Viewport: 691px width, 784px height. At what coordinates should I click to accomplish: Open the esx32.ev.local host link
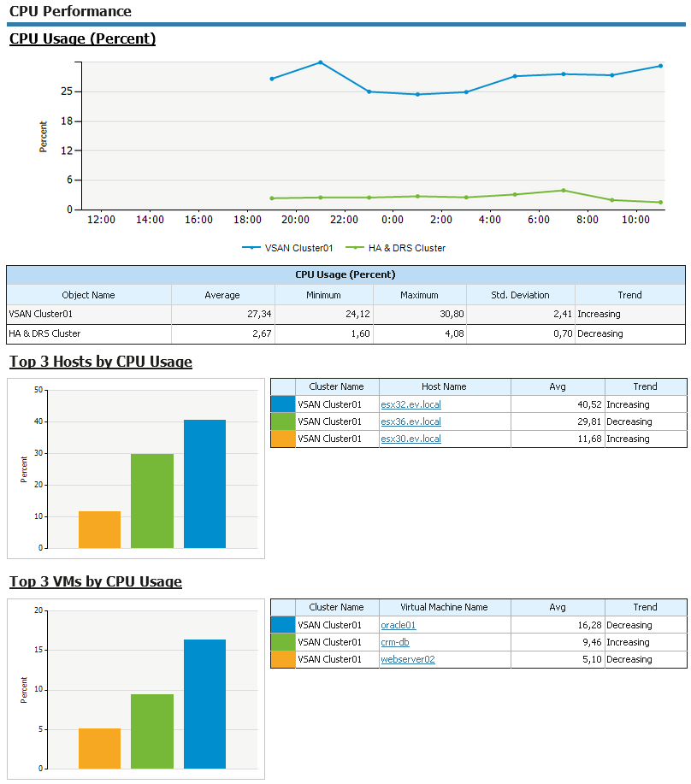point(410,404)
